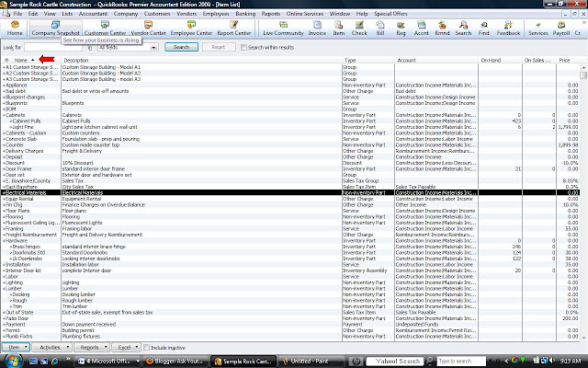The width and height of the screenshot is (588, 368).
Task: Click the Look for input field
Action: 53,47
